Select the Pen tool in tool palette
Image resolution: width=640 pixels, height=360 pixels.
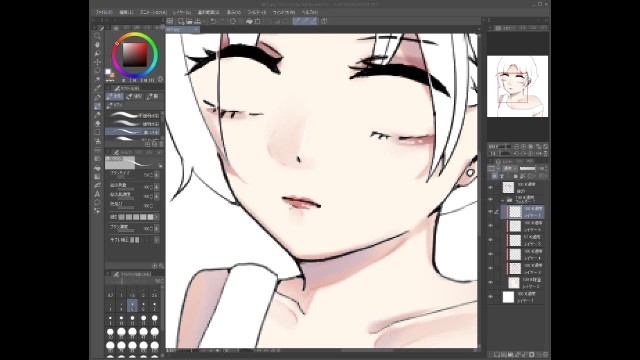[x=97, y=97]
